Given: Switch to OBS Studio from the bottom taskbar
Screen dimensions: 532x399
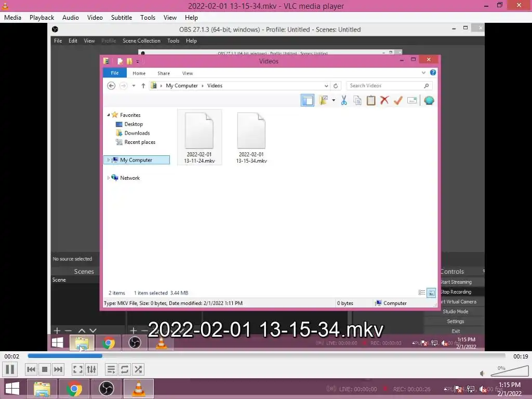Looking at the screenshot, I should pos(106,389).
